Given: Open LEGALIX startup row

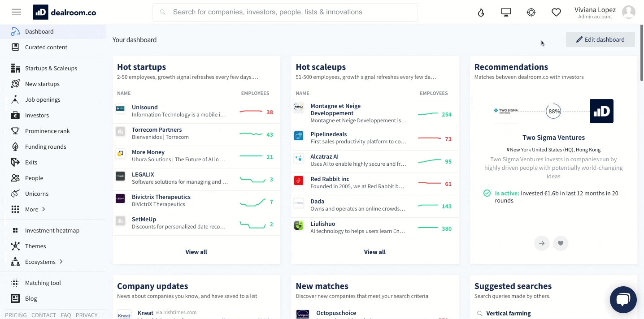Looking at the screenshot, I should tap(196, 179).
